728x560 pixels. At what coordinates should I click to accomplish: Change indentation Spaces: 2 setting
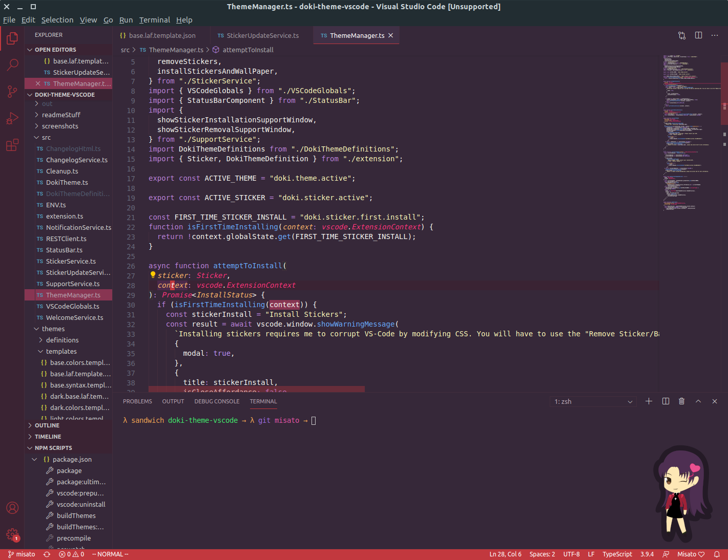[542, 554]
